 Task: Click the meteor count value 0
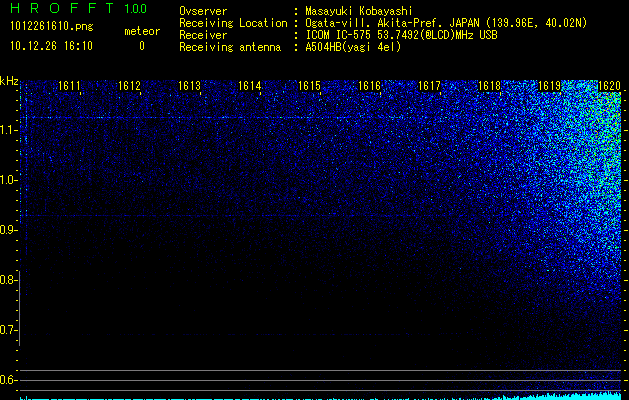pyautogui.click(x=142, y=46)
